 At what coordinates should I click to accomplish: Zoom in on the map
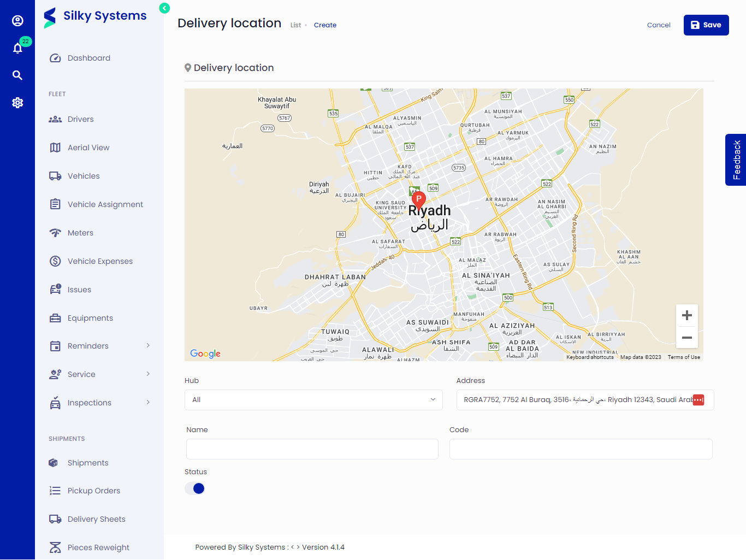pos(686,315)
